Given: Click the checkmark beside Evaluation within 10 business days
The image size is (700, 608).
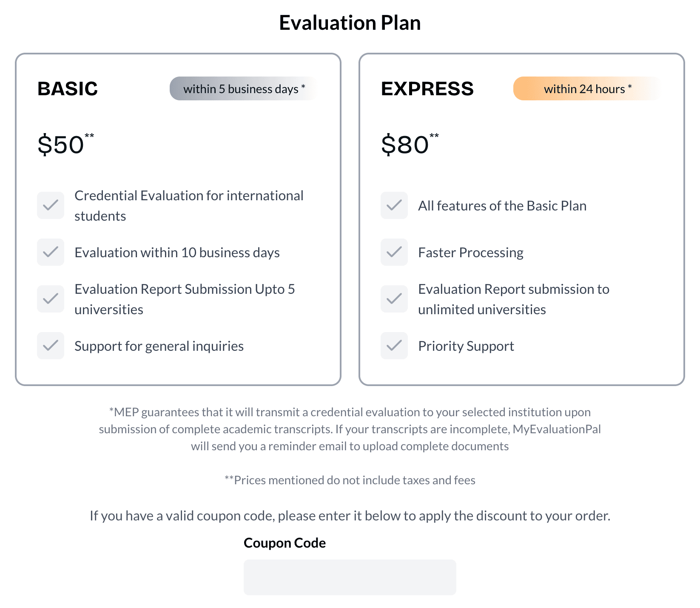Looking at the screenshot, I should [x=50, y=253].
